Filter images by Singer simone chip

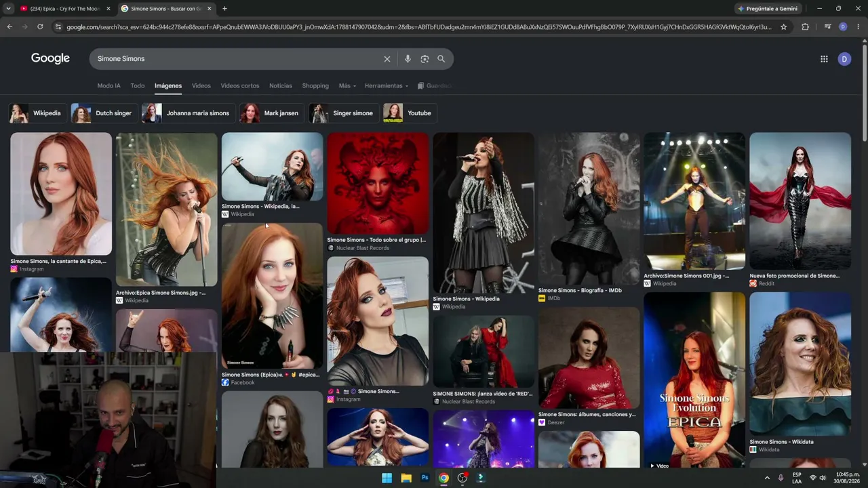pyautogui.click(x=344, y=113)
